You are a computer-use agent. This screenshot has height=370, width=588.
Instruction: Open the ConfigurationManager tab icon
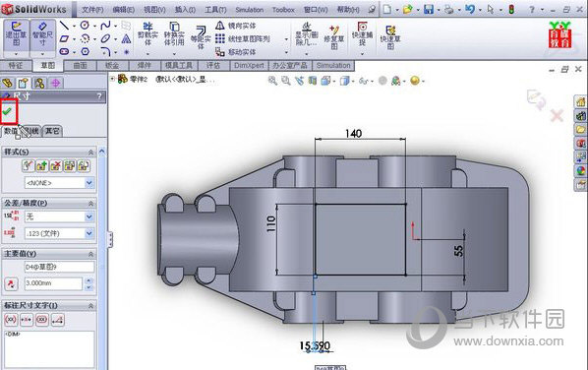pos(39,83)
